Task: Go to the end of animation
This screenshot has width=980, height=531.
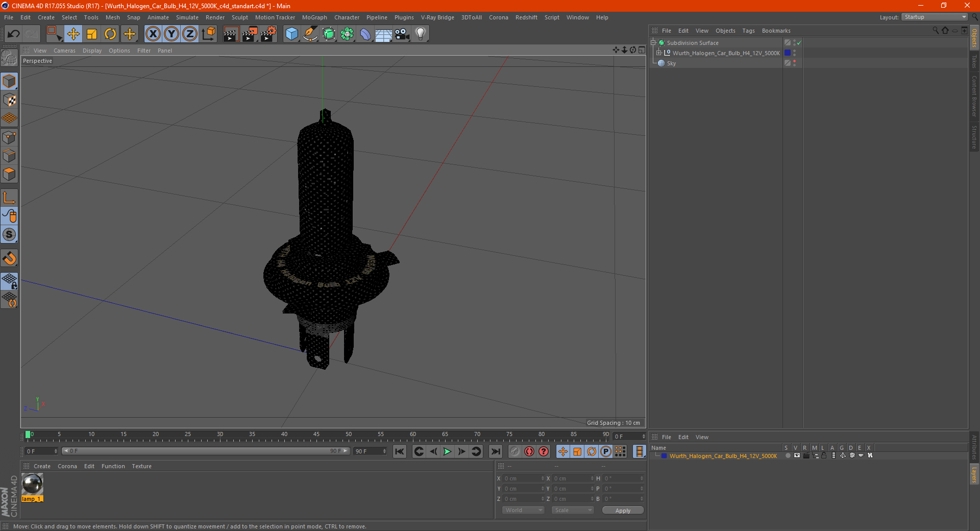Action: click(x=495, y=451)
